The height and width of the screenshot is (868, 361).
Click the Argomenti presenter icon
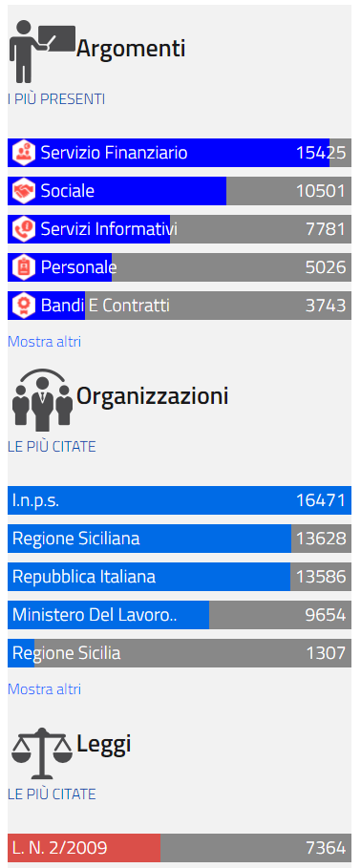tap(42, 52)
